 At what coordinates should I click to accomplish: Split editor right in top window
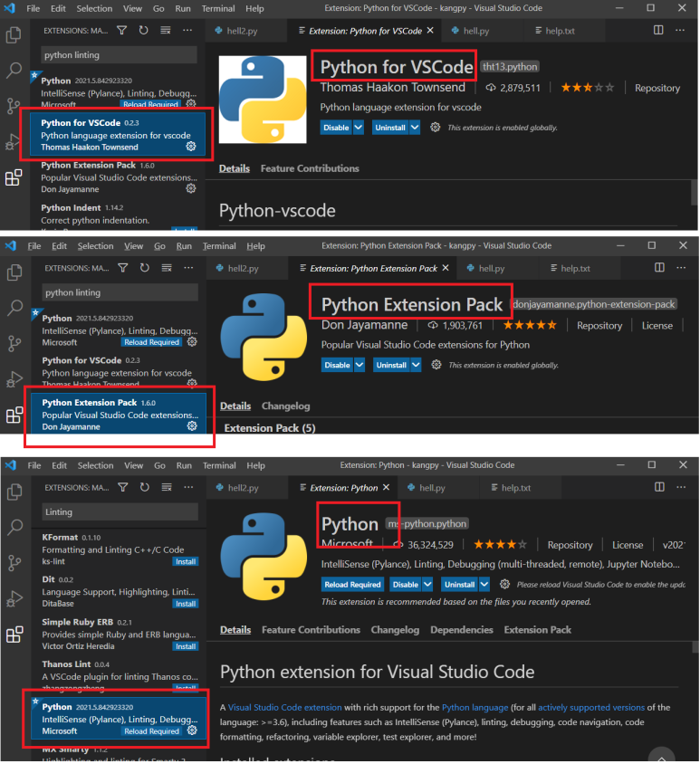coord(658,30)
